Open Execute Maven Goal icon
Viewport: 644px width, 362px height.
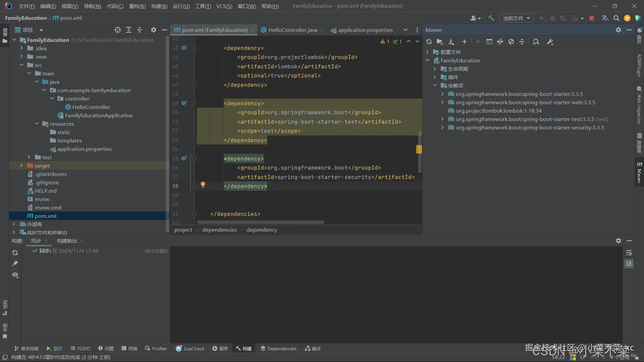coord(489,42)
